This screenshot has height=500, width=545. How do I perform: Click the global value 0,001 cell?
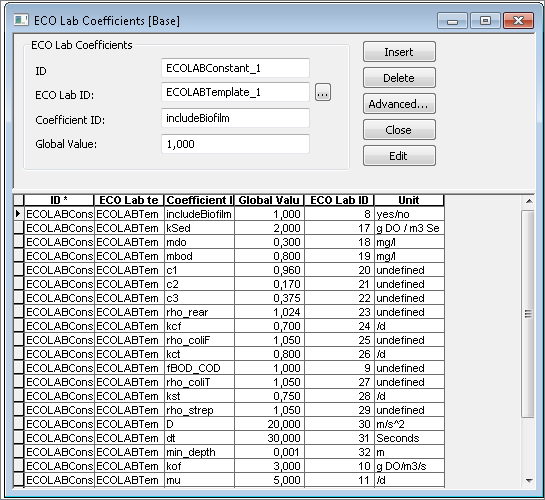click(x=269, y=452)
